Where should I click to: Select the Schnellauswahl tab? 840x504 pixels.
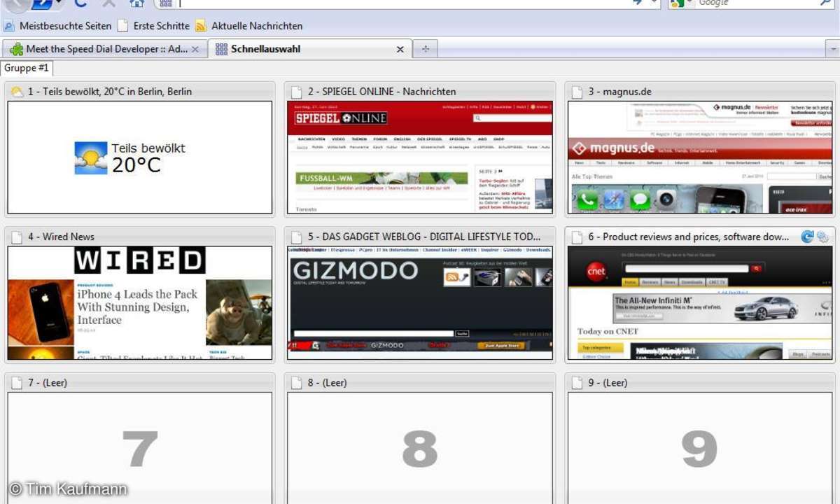coord(310,49)
